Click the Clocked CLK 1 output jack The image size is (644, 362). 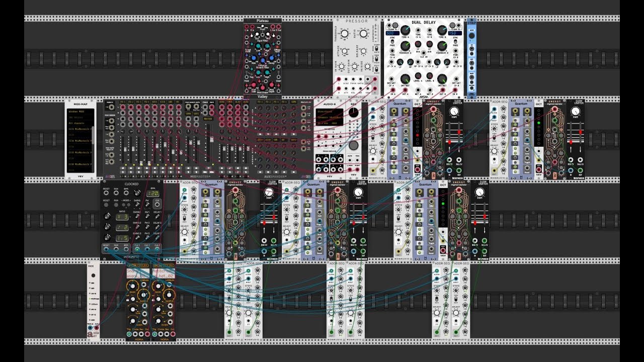[137, 249]
